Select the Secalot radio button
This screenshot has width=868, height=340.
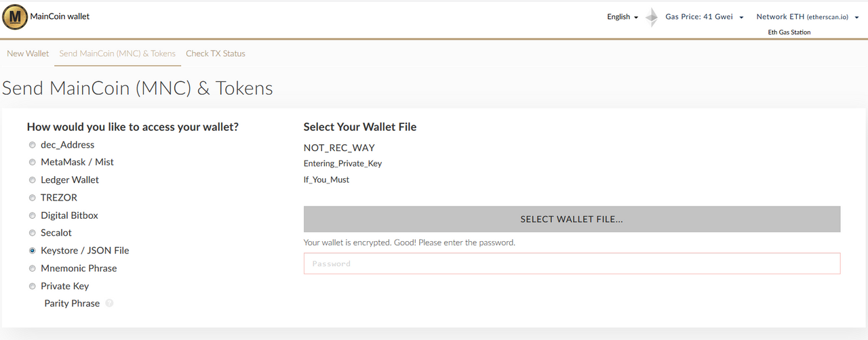pyautogui.click(x=33, y=233)
